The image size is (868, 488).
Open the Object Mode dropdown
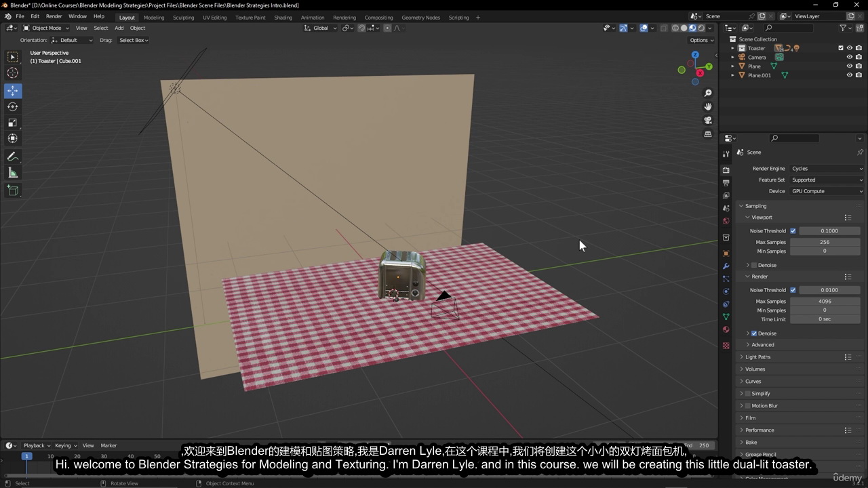coord(45,28)
